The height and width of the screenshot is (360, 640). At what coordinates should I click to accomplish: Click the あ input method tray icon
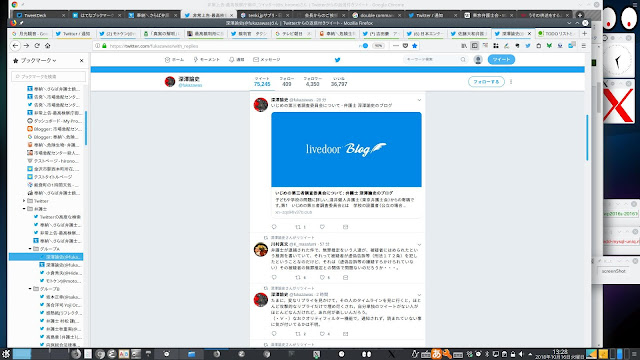[x=436, y=354]
